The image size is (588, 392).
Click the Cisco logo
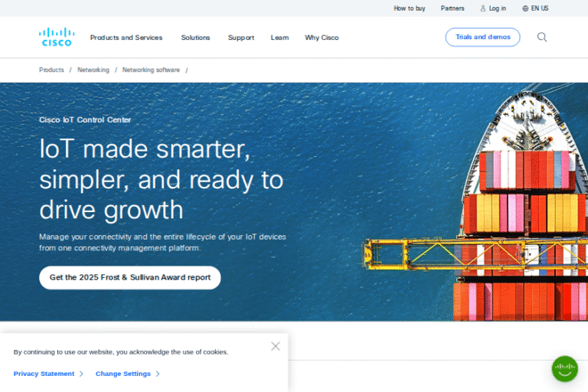coord(57,37)
